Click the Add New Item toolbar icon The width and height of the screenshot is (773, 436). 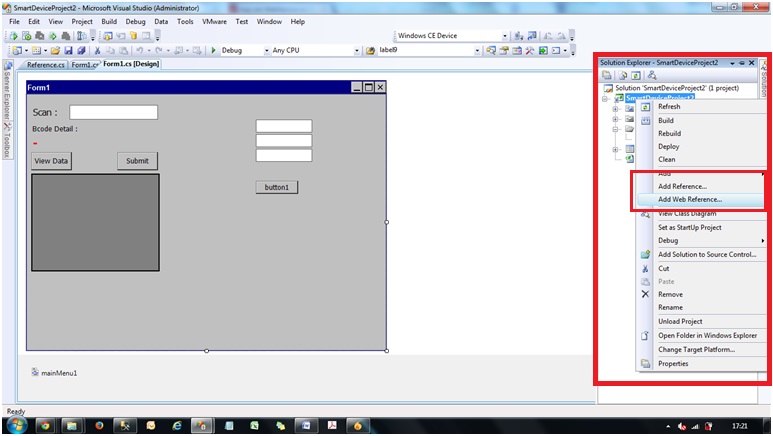tap(36, 50)
